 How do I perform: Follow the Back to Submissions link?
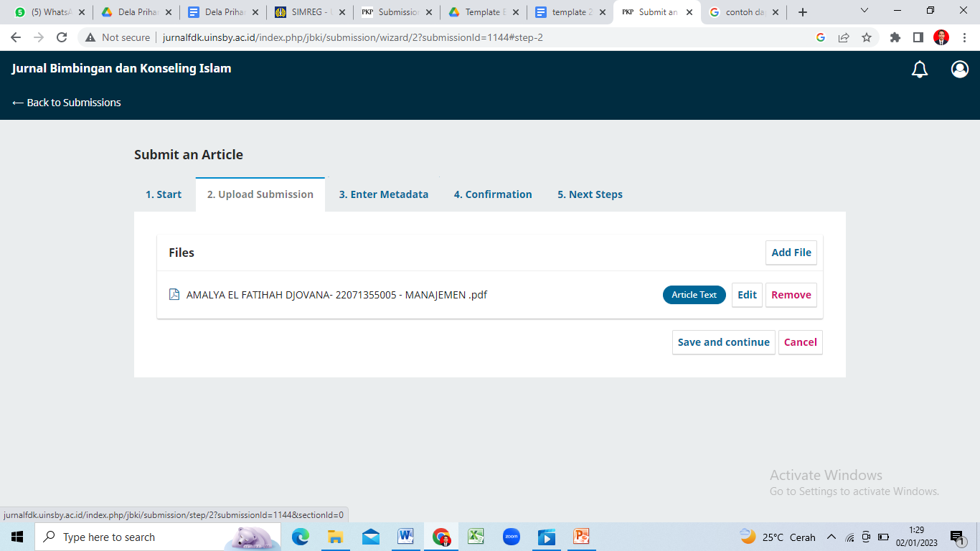pos(67,103)
